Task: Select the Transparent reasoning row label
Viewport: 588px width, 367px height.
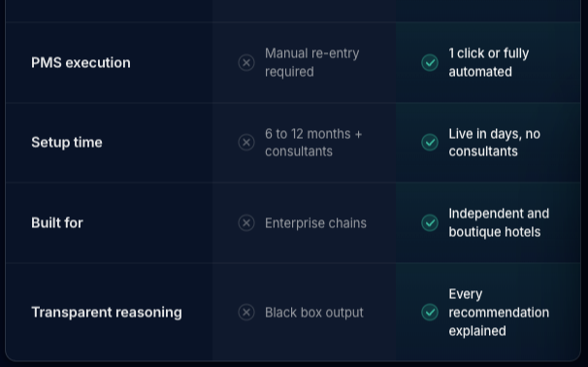Action: click(107, 313)
